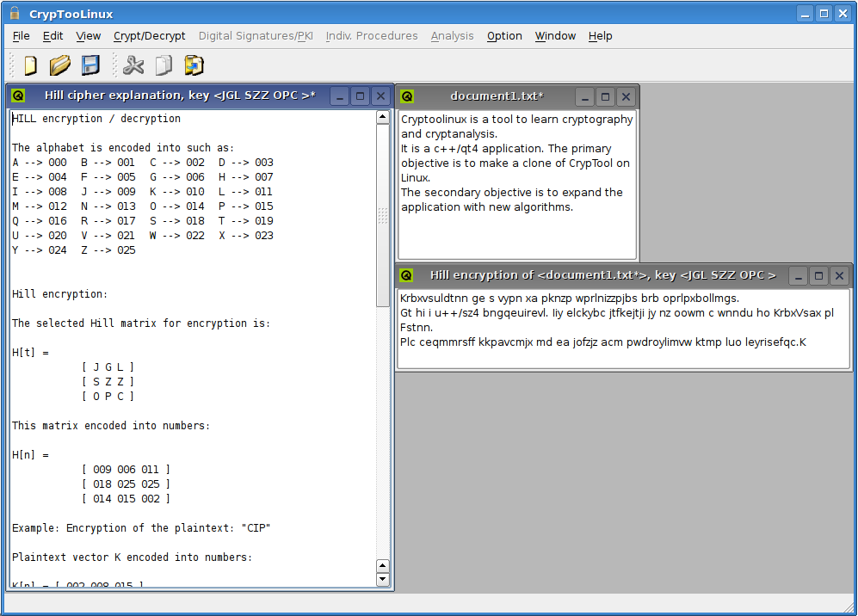Click 'Krbxvsuldtnn' ciphertext first line

pyautogui.click(x=570, y=299)
